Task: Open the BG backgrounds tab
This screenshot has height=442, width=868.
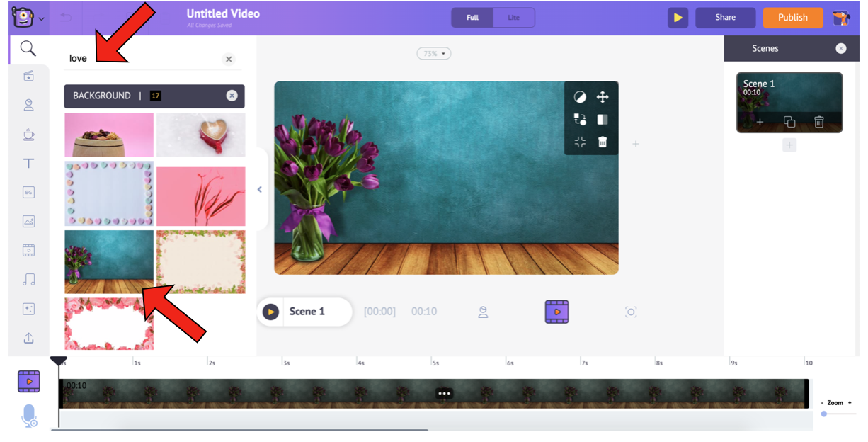Action: click(x=28, y=193)
